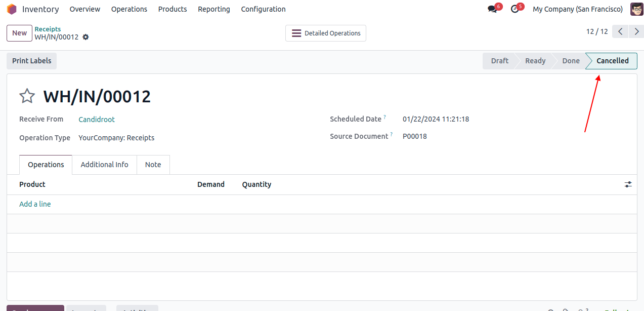Open the conversations chat icon
This screenshot has width=644, height=311.
tap(492, 9)
